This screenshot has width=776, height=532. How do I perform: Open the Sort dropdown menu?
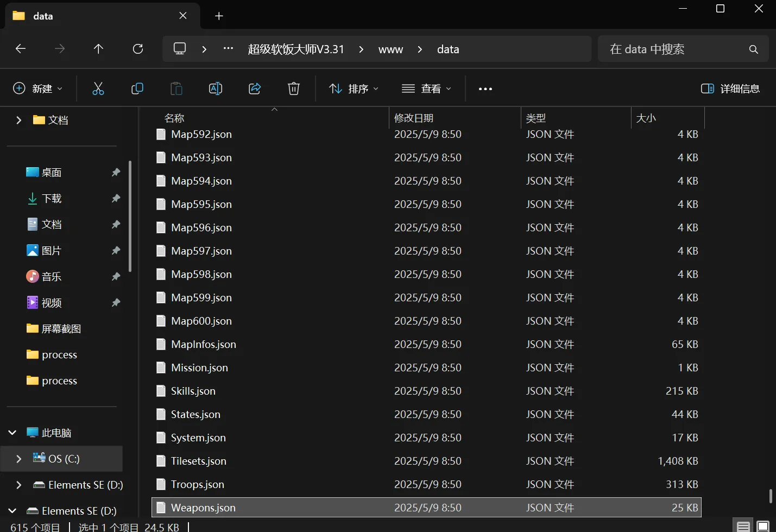click(x=354, y=88)
